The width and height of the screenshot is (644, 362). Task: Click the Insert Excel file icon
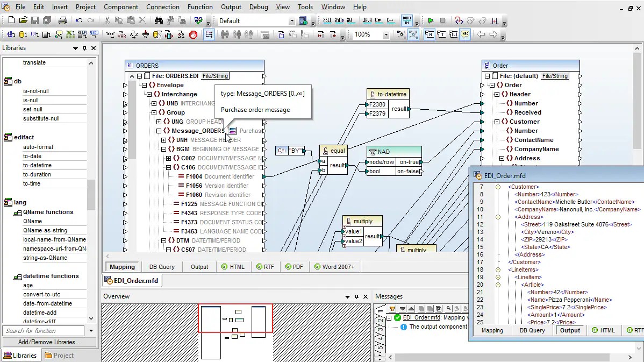point(70,34)
